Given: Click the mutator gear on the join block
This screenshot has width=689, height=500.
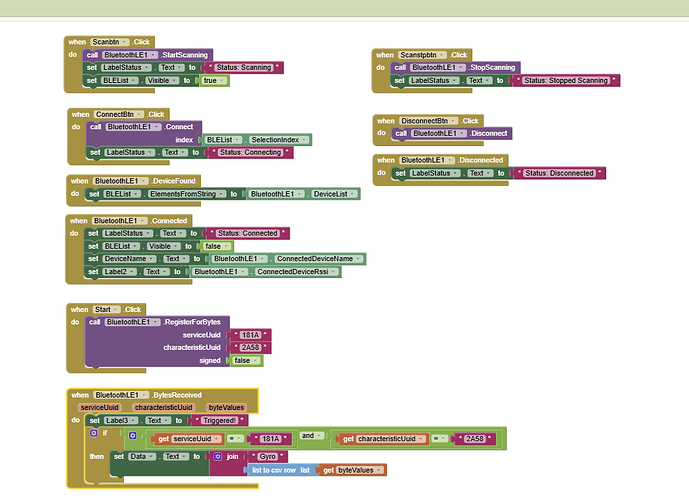Looking at the screenshot, I should point(217,455).
